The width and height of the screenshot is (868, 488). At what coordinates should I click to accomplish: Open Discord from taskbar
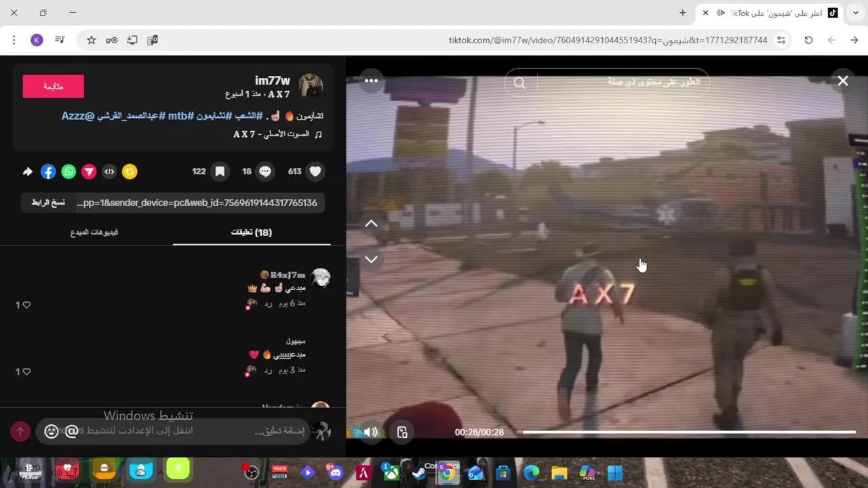coord(335,472)
